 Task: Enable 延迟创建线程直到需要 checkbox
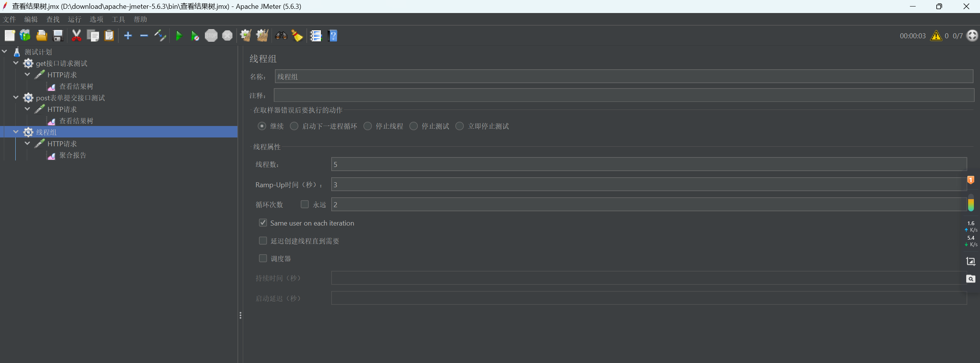coord(263,240)
